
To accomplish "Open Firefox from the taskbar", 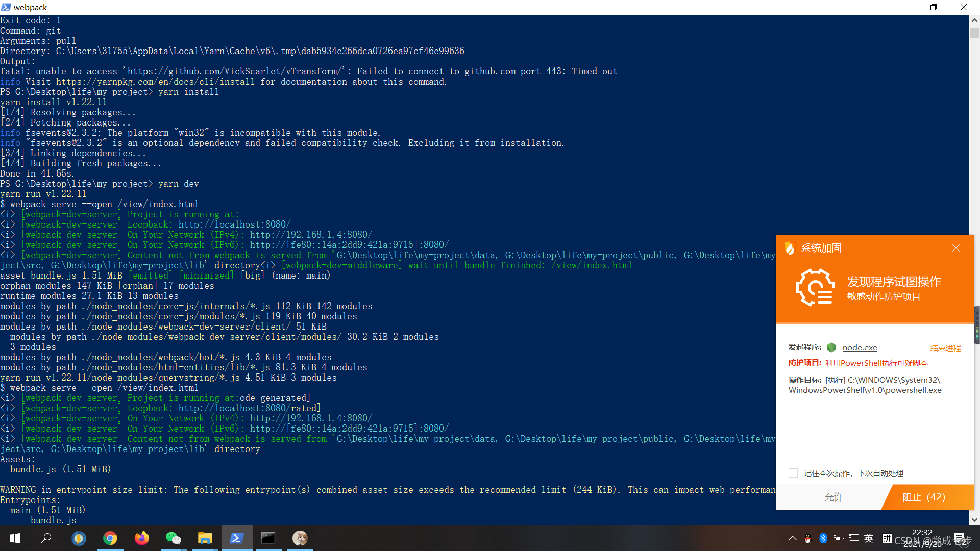I will pos(141,538).
